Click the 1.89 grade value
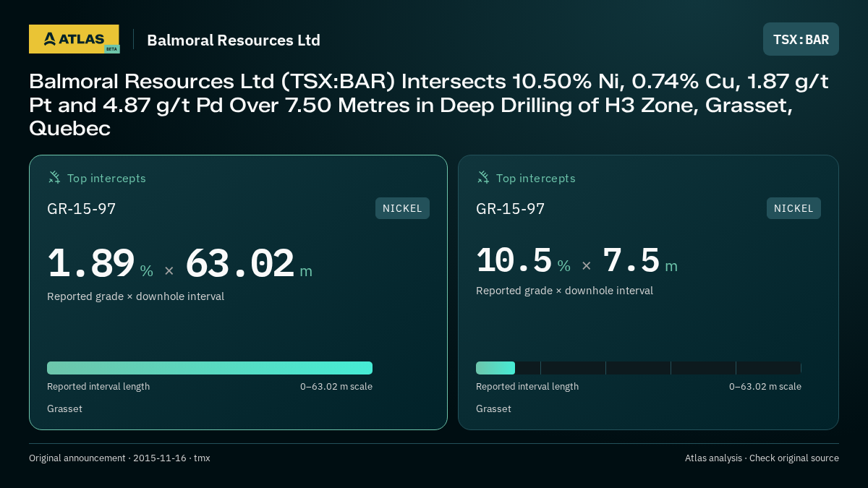 point(91,263)
